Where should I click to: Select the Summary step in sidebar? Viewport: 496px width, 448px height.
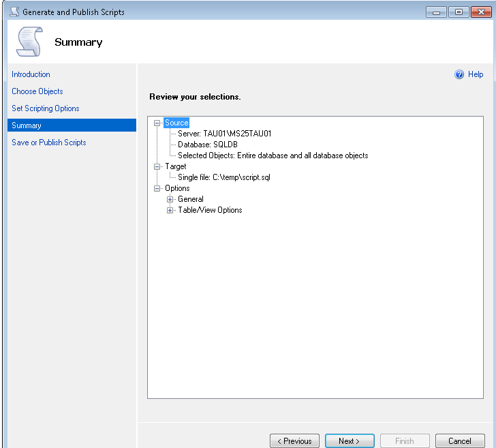coord(27,125)
